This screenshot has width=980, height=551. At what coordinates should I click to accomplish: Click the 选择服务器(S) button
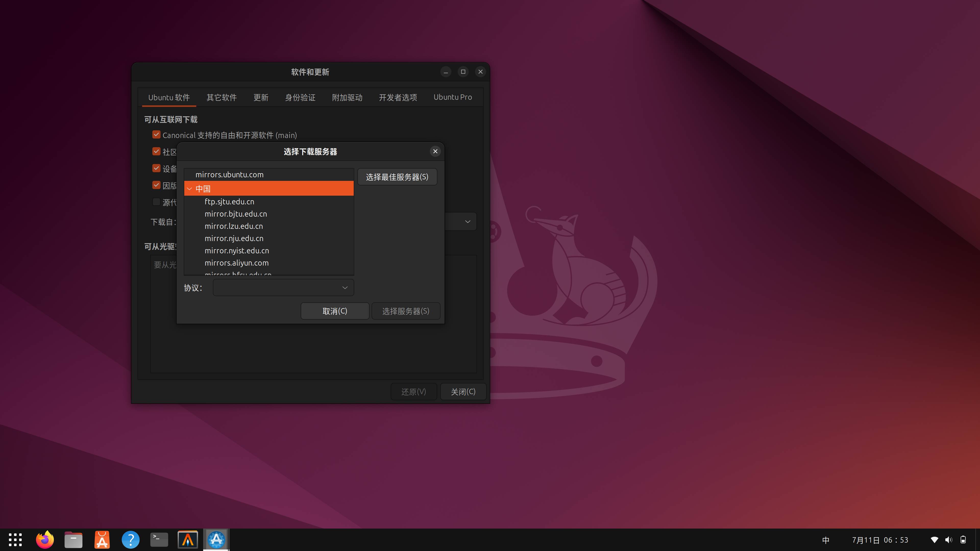[x=406, y=311]
